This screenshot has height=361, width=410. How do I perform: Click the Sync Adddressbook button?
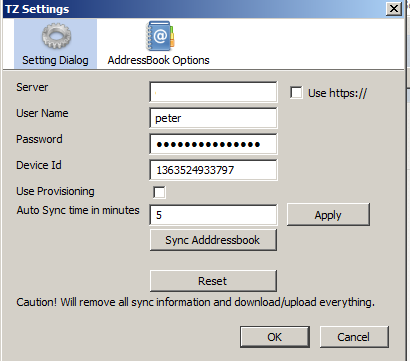pyautogui.click(x=213, y=240)
